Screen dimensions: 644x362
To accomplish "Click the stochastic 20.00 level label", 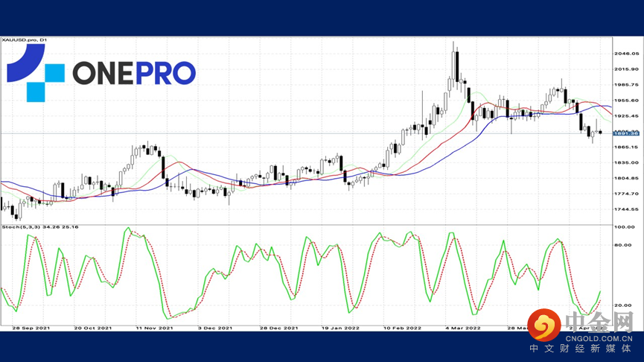I will [x=622, y=305].
